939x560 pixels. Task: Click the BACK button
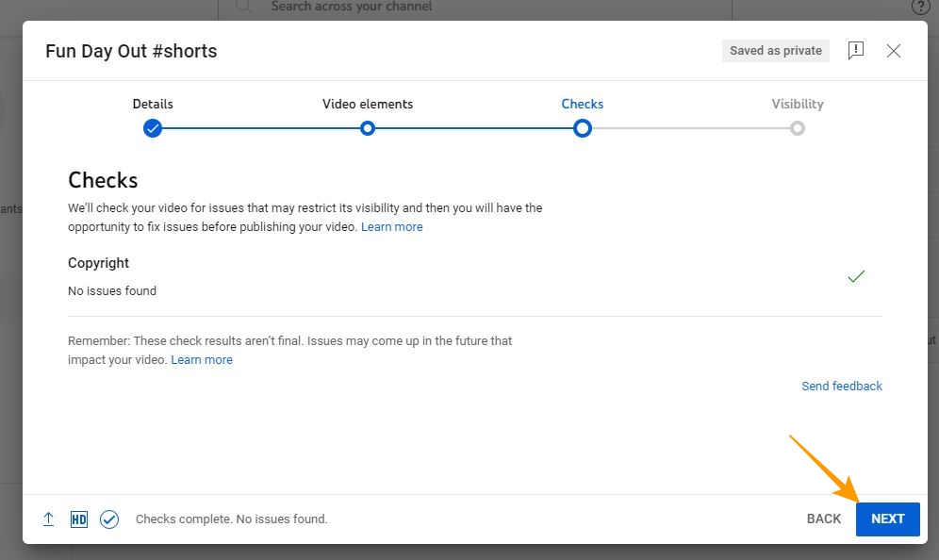[823, 519]
